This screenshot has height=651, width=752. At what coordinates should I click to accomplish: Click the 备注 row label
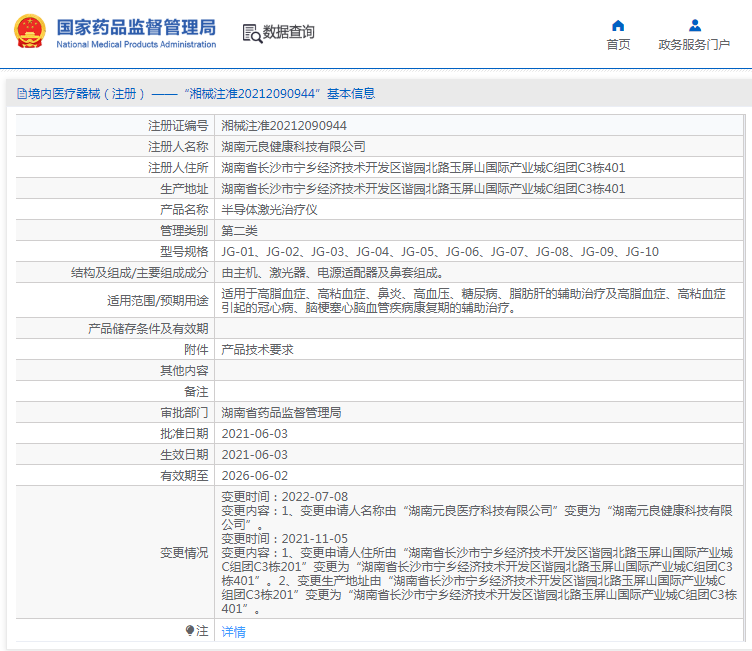pyautogui.click(x=196, y=392)
